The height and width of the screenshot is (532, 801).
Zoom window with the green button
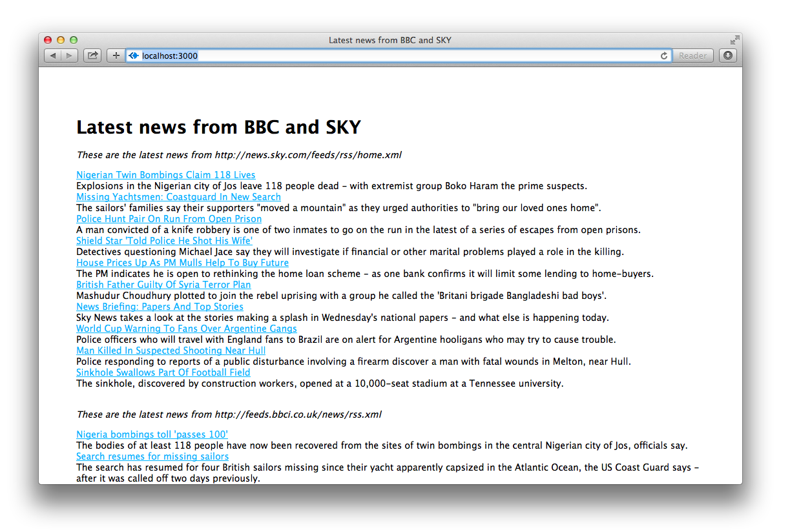click(x=74, y=40)
